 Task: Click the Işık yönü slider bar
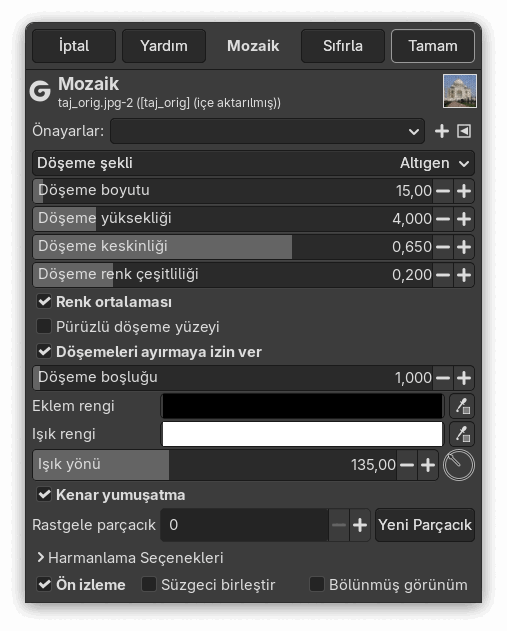(x=214, y=465)
